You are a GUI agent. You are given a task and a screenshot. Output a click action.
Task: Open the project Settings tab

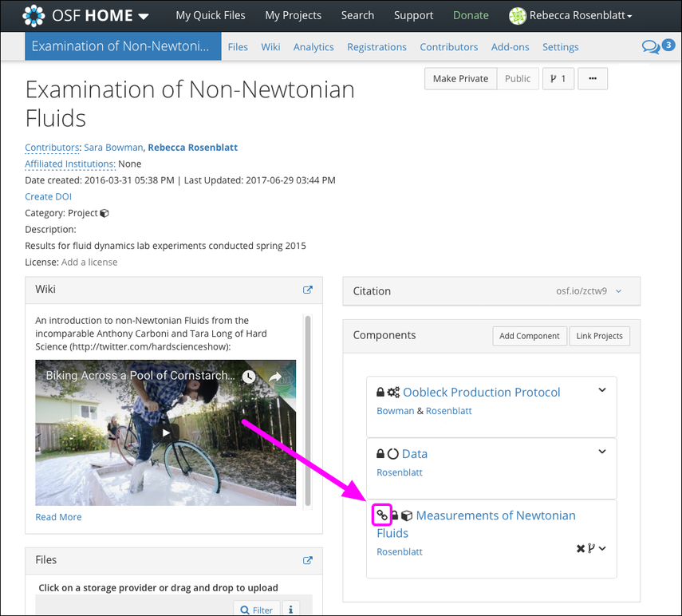click(561, 47)
